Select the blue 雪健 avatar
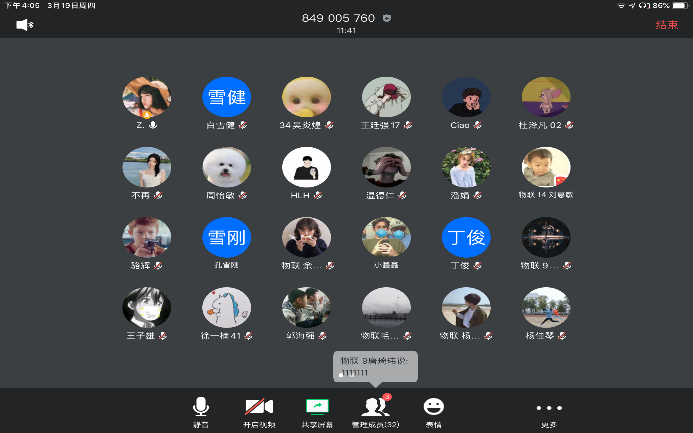Viewport: 693px width, 433px height. point(226,98)
